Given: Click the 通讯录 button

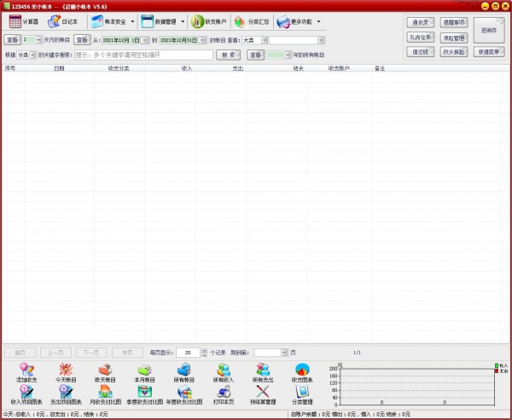Looking at the screenshot, I should pos(420,22).
